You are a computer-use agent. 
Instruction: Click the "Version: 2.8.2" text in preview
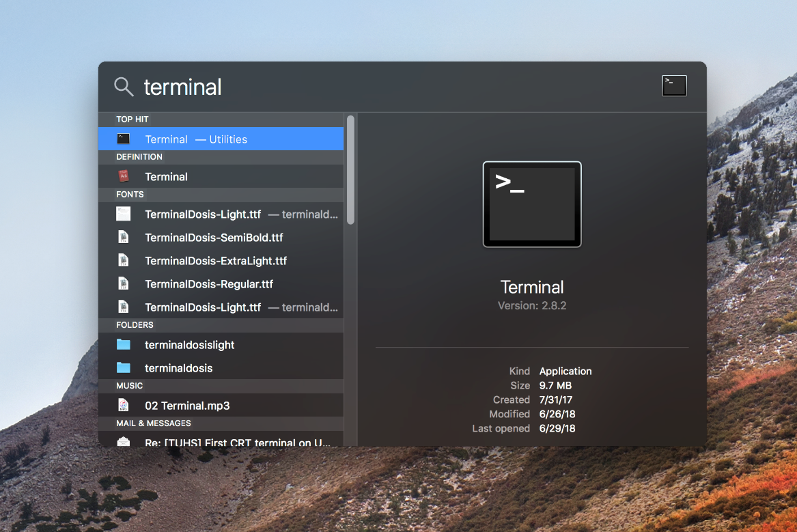click(532, 305)
